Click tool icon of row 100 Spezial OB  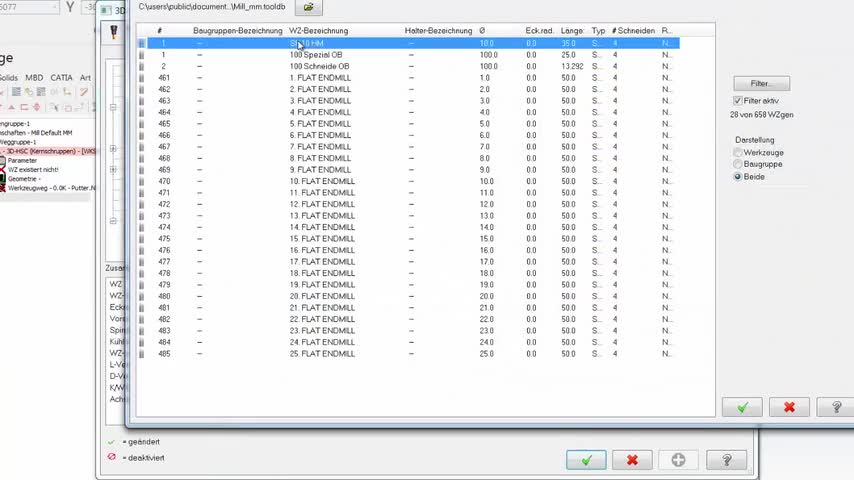pos(142,55)
